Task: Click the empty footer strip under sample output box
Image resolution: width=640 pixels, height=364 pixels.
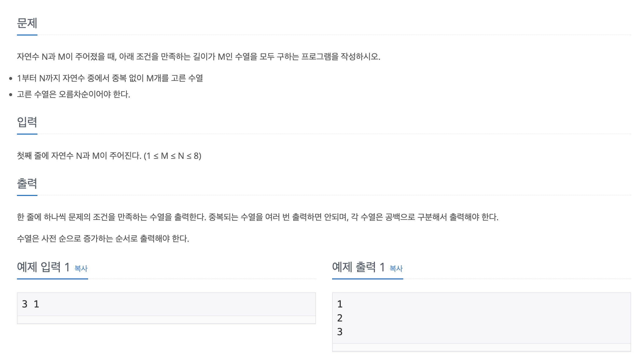Action: (481, 347)
